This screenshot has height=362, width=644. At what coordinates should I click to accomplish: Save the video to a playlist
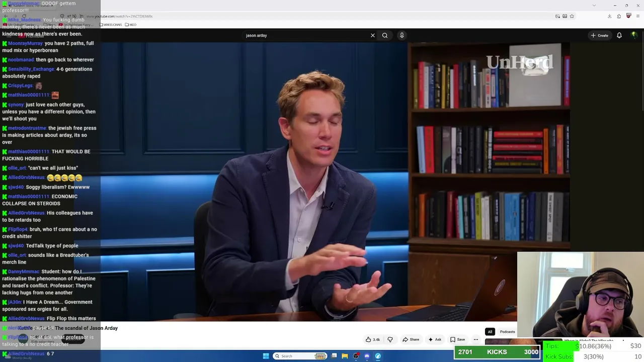pos(457,339)
